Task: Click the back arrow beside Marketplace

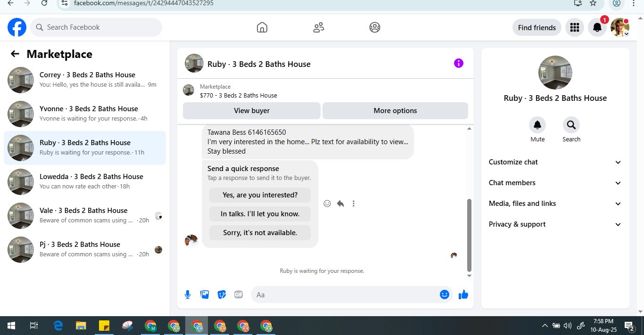Action: (x=15, y=54)
